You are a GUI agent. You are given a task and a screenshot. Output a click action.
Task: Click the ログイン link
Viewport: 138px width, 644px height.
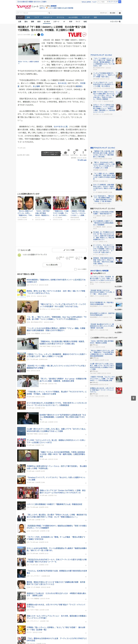pos(42,8)
